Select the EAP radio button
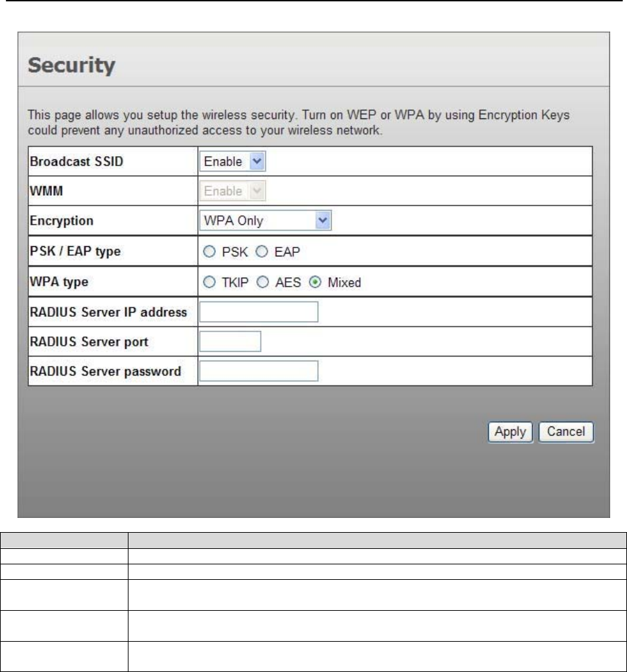Viewport: 627px width, 672px height. 261,252
